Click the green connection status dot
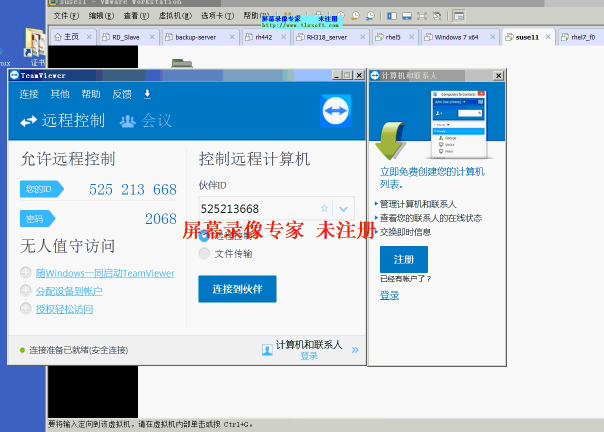 [22, 350]
